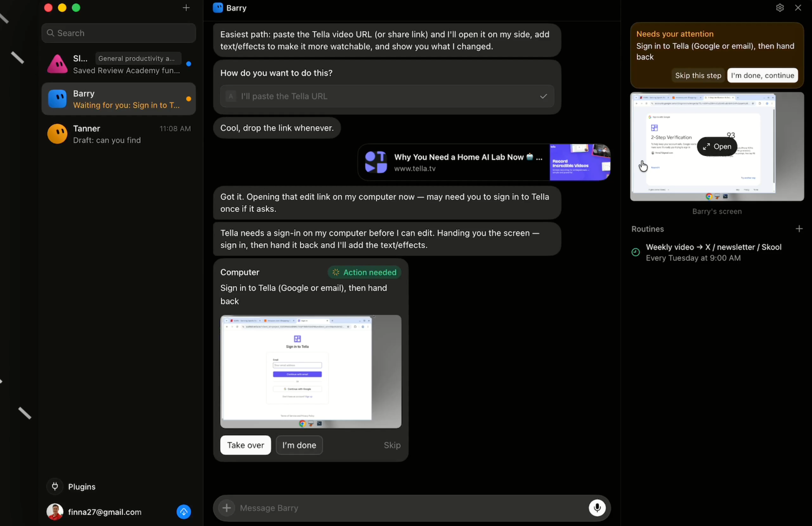This screenshot has height=526, width=812.
Task: Click the www.tella.tv URL text
Action: coord(415,168)
